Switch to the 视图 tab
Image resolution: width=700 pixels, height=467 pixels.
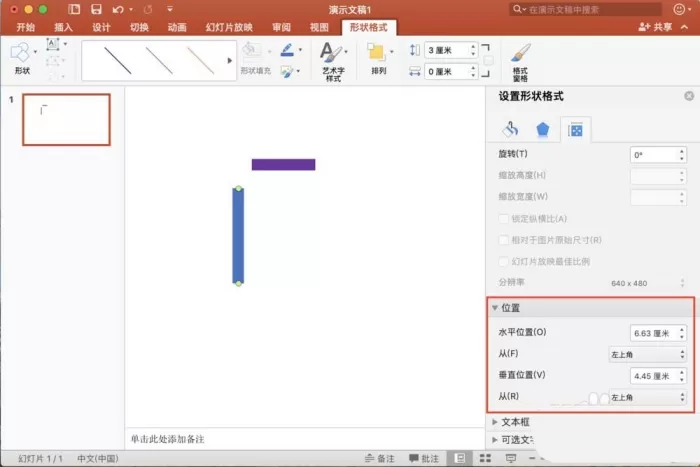pos(319,27)
